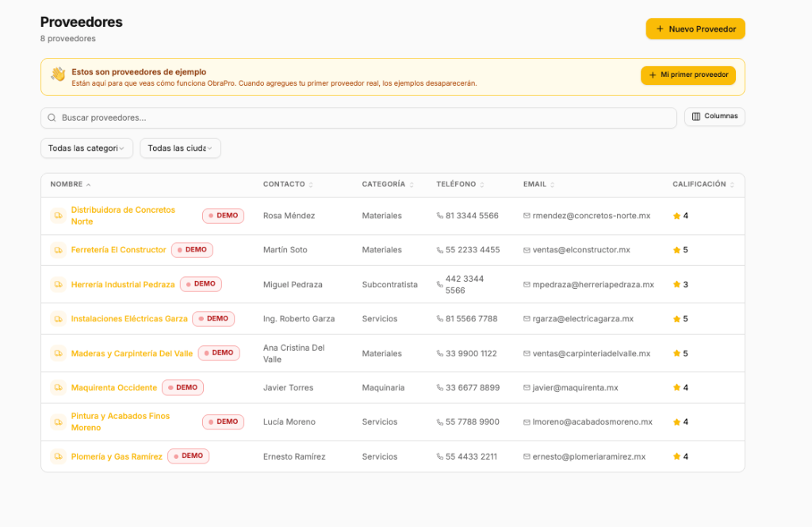Open the Distribuidora de Concretos Norte supplier link
Viewport: 812px width, 527px height.
coord(123,216)
